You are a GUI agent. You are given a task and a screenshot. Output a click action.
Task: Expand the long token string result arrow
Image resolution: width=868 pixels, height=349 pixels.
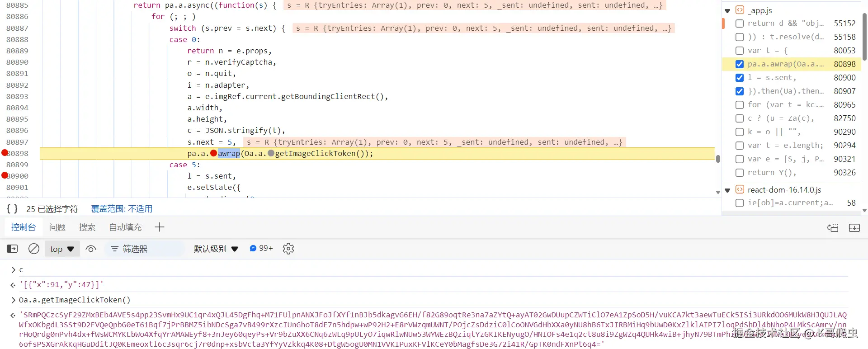pos(13,315)
